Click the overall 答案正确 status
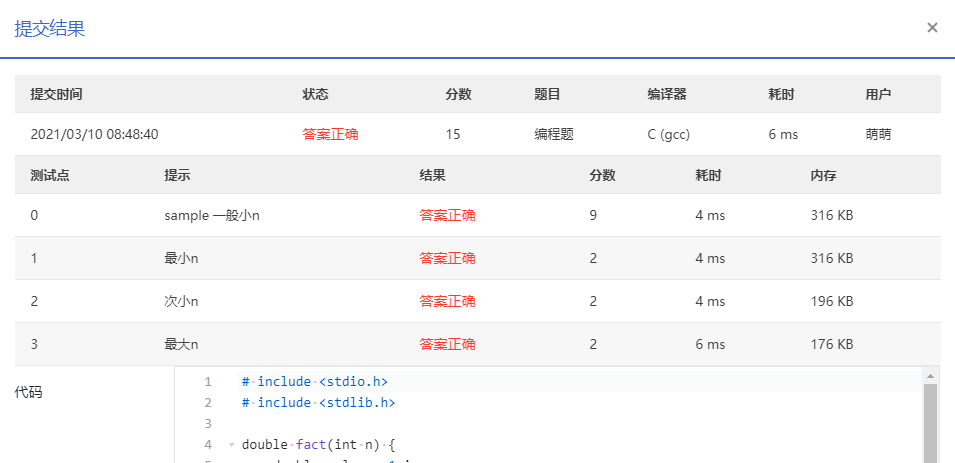This screenshot has height=463, width=955. click(330, 135)
